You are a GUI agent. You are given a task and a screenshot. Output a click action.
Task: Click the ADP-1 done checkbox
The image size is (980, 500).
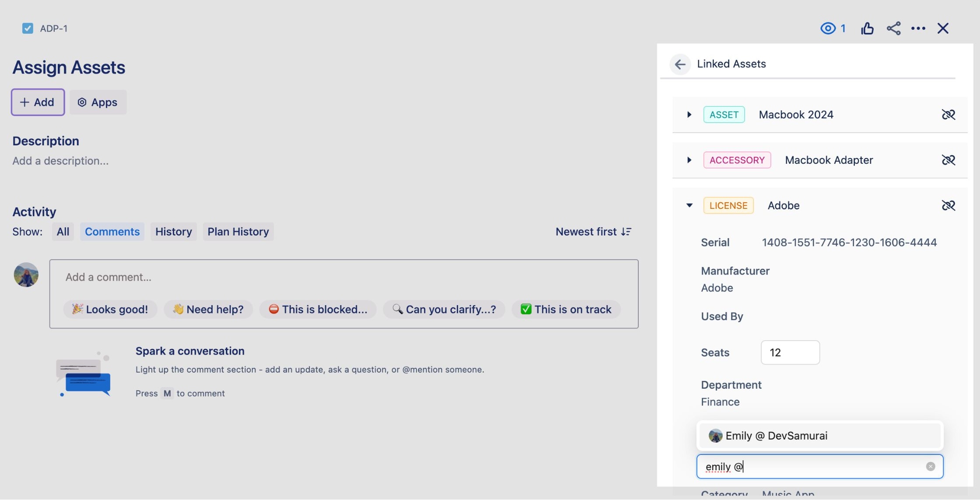28,28
